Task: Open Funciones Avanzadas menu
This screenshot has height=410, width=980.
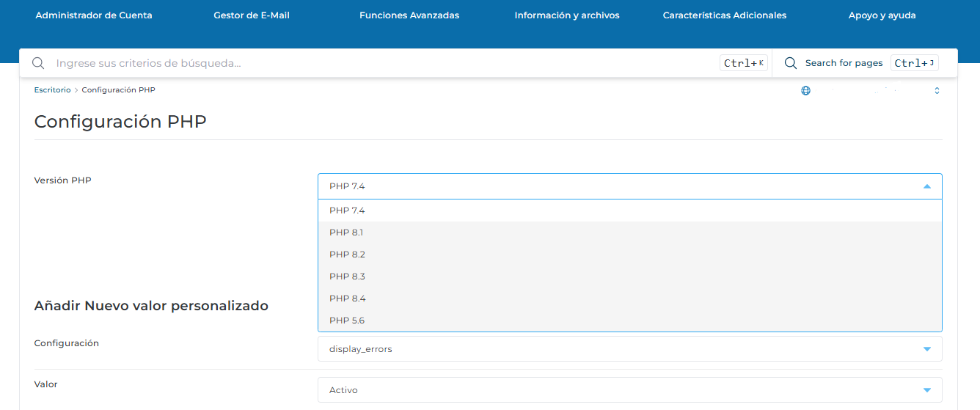Action: (409, 15)
